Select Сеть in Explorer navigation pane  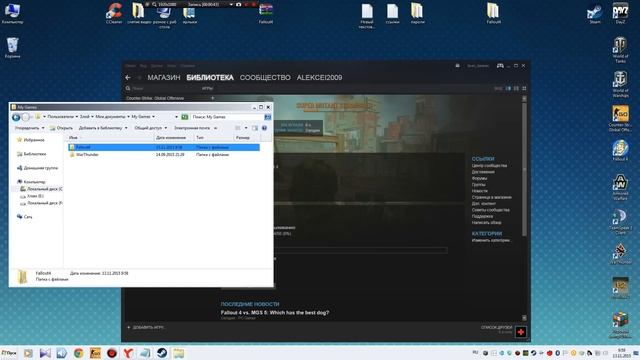(x=24, y=217)
